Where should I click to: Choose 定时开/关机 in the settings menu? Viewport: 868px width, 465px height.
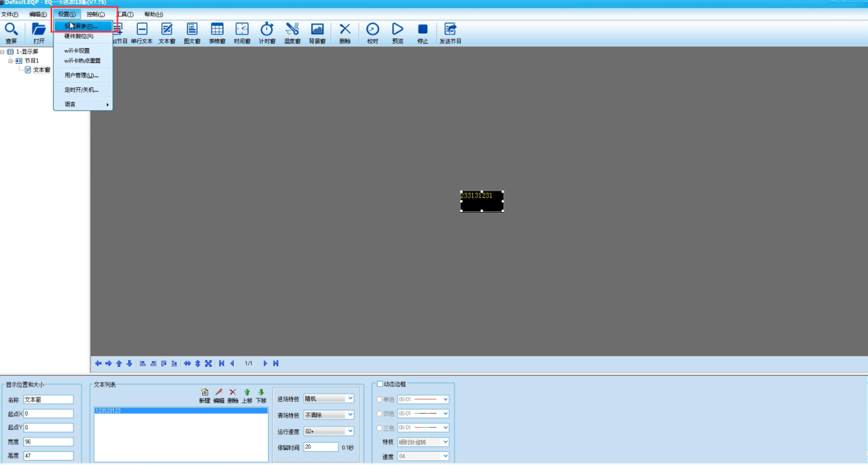(83, 90)
